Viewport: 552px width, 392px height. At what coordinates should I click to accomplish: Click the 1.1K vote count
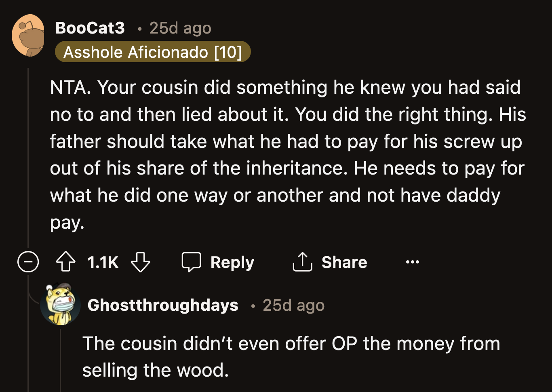[x=102, y=262]
